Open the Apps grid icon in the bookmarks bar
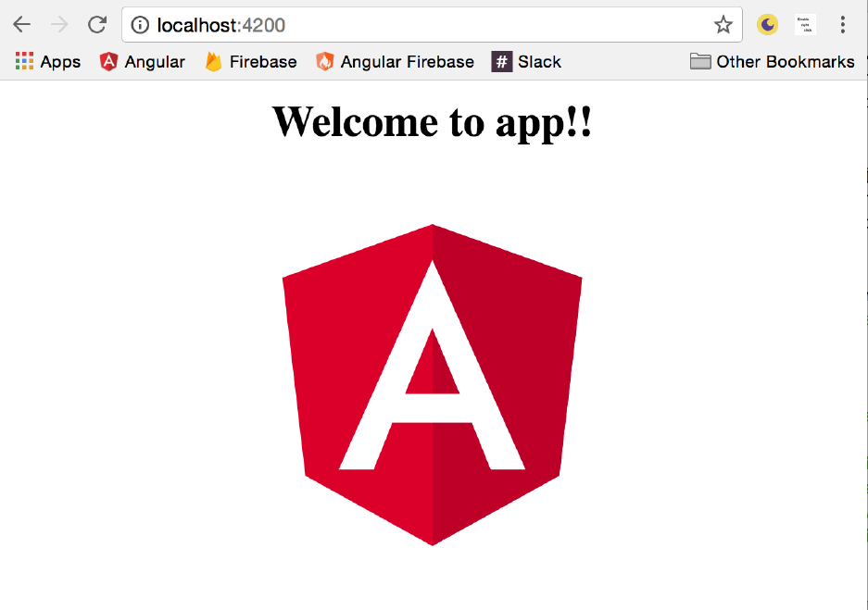This screenshot has width=868, height=610. tap(24, 61)
